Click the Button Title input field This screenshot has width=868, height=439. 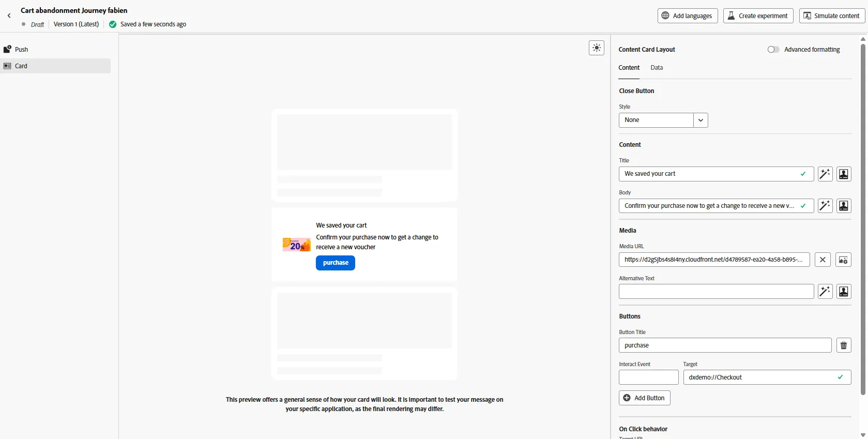725,345
